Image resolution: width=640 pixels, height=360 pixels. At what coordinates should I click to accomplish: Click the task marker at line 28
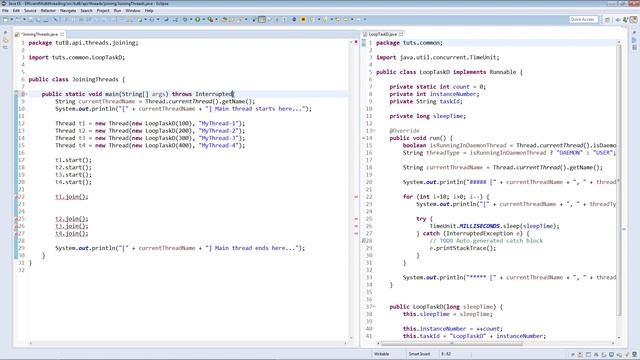click(364, 241)
